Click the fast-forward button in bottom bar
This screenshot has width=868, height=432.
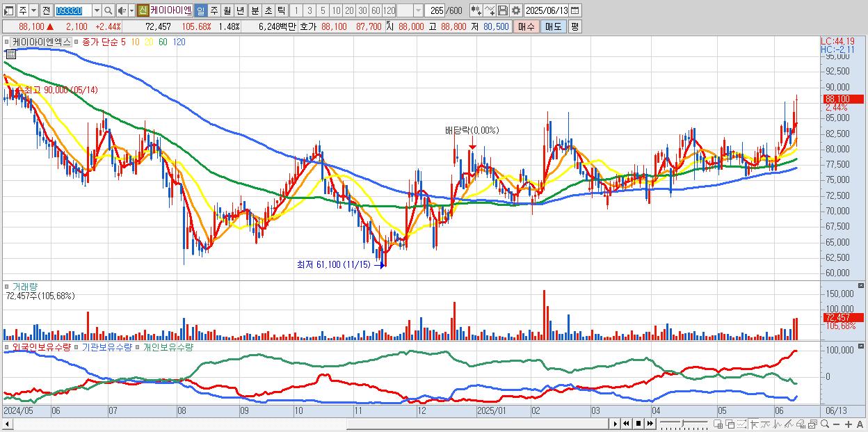(650, 424)
